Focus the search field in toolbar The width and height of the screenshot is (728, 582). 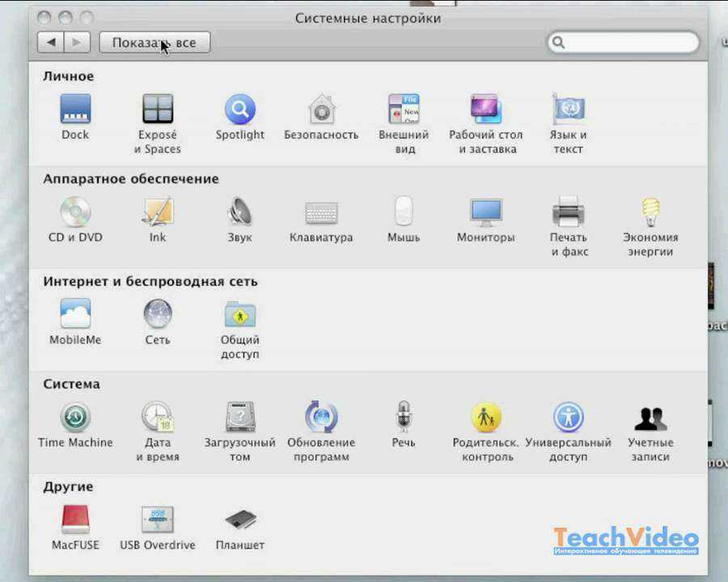point(624,43)
